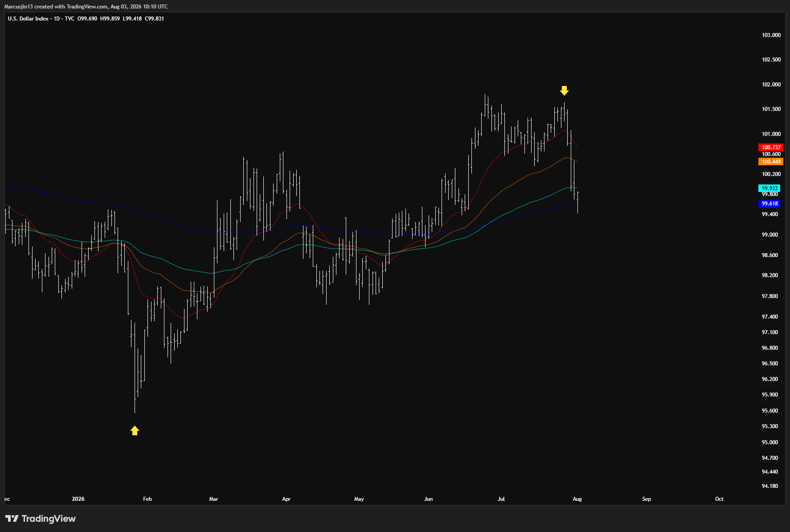This screenshot has width=790, height=532.
Task: Click the 94.440 price axis label
Action: (x=770, y=472)
